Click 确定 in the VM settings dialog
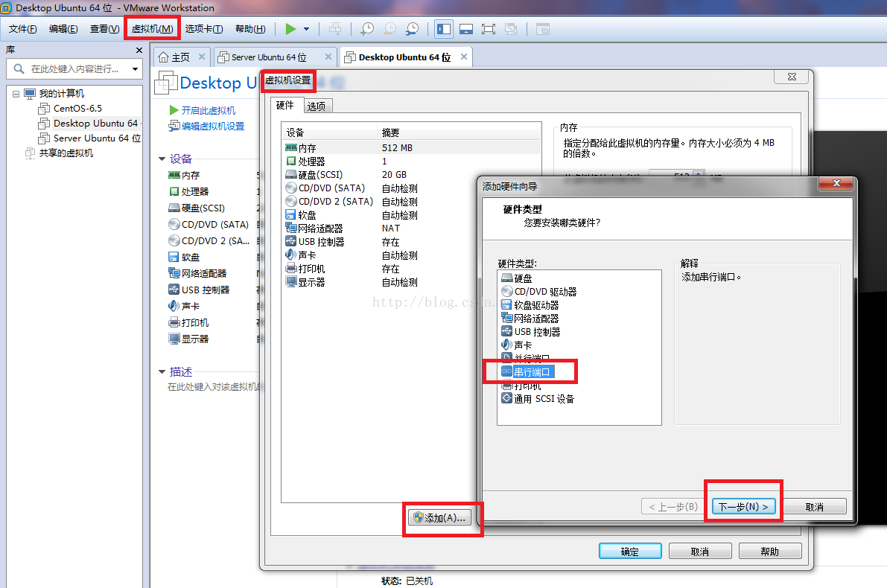Image resolution: width=887 pixels, height=588 pixels. pyautogui.click(x=630, y=552)
